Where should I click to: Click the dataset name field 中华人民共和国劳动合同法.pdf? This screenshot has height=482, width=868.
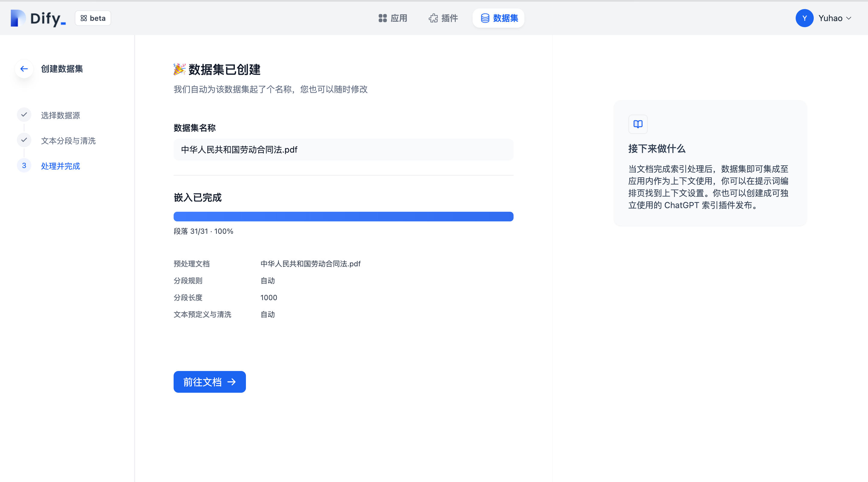pyautogui.click(x=343, y=149)
